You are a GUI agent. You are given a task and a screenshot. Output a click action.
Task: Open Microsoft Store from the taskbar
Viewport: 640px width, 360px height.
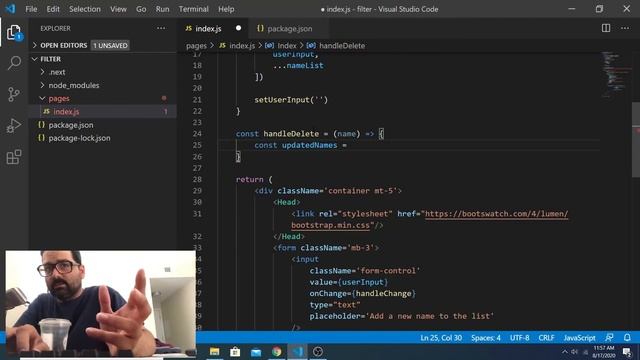235,351
